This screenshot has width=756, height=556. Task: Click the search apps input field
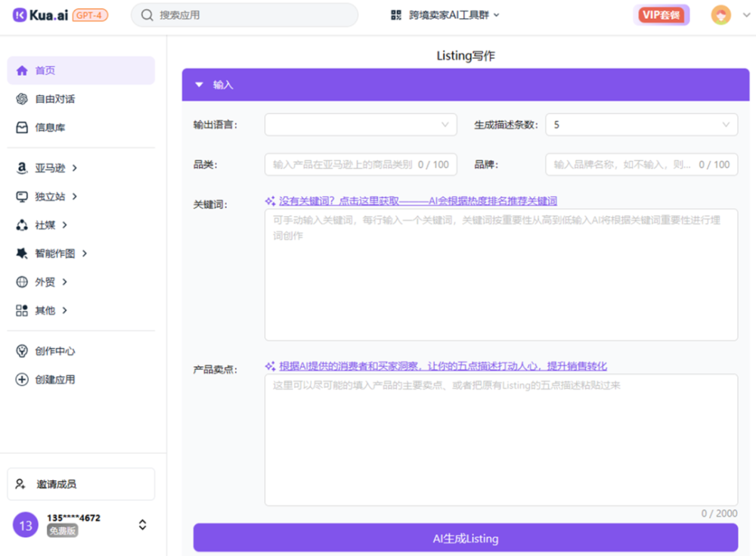coord(244,15)
